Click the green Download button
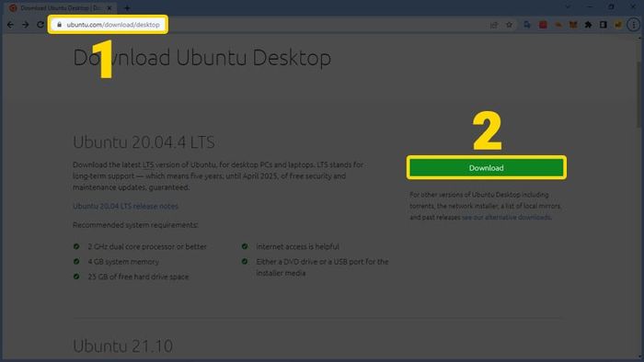 (x=487, y=167)
